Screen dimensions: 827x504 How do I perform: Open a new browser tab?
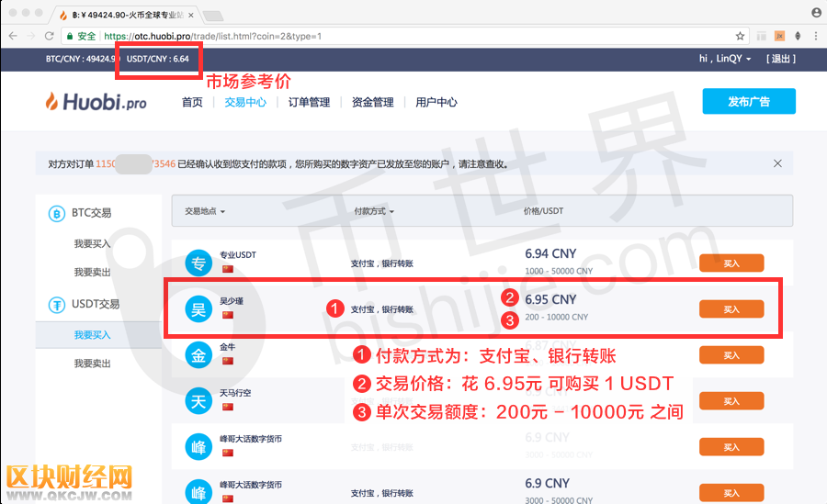213,16
